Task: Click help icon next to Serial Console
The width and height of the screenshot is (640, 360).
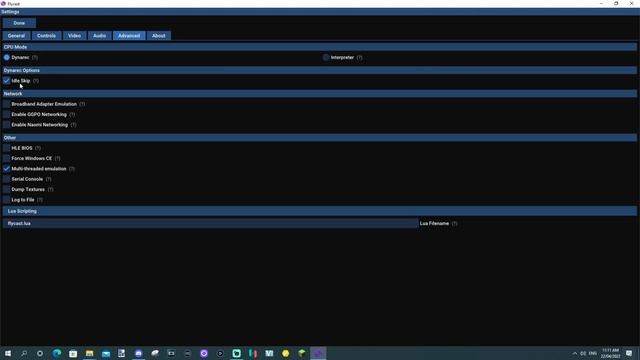Action: coord(49,179)
